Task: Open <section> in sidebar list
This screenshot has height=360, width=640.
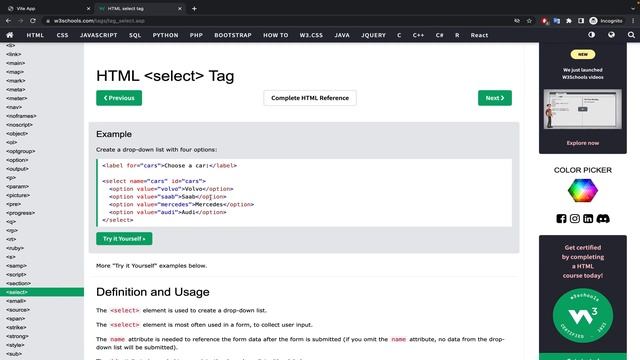Action: (18, 283)
